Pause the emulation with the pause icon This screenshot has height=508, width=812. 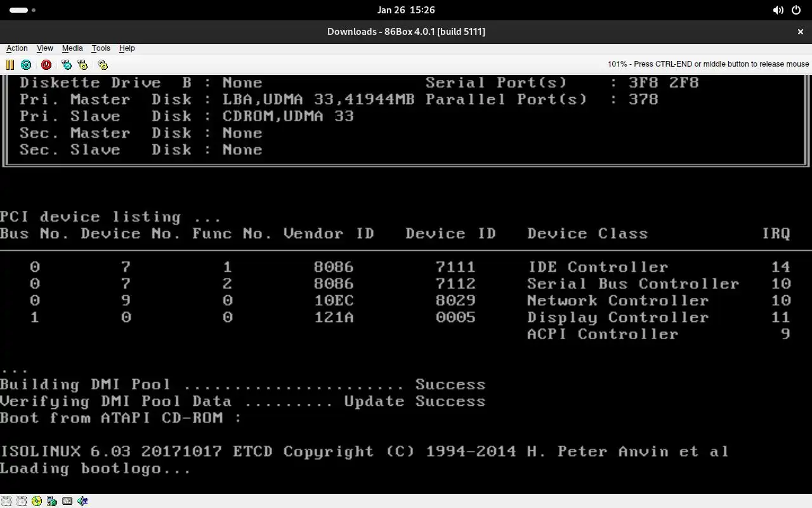point(10,64)
